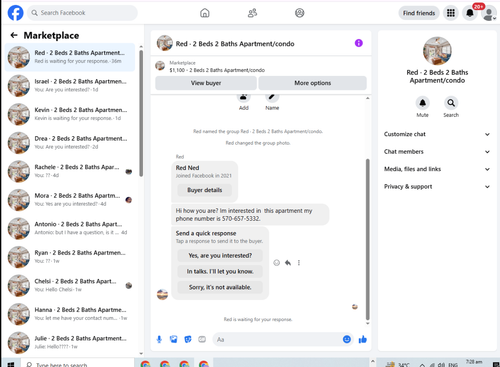Send quick response 'Yes, are you interested?'
Screen dimensions: 500x367
coord(220,255)
